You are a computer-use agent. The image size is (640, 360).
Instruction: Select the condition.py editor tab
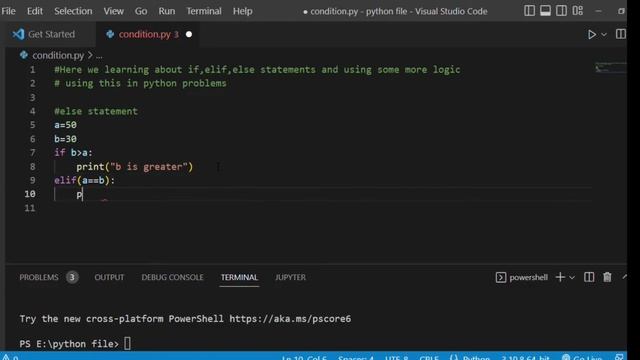(148, 34)
